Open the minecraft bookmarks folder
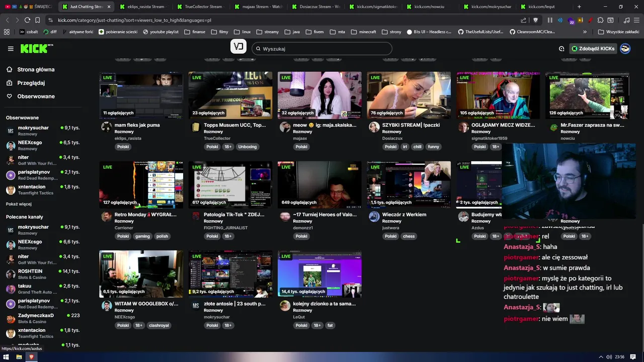The width and height of the screenshot is (644, 362). pyautogui.click(x=363, y=32)
